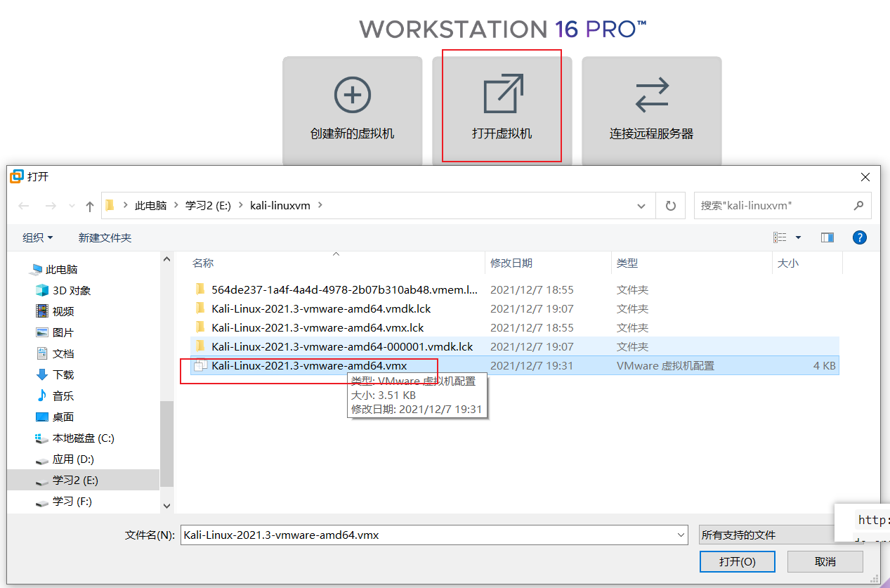Screen dimensions: 890x588
Task: Select Kali-Linux-2021.3-vmware-amd64.vmdk.lck folder
Action: click(321, 308)
